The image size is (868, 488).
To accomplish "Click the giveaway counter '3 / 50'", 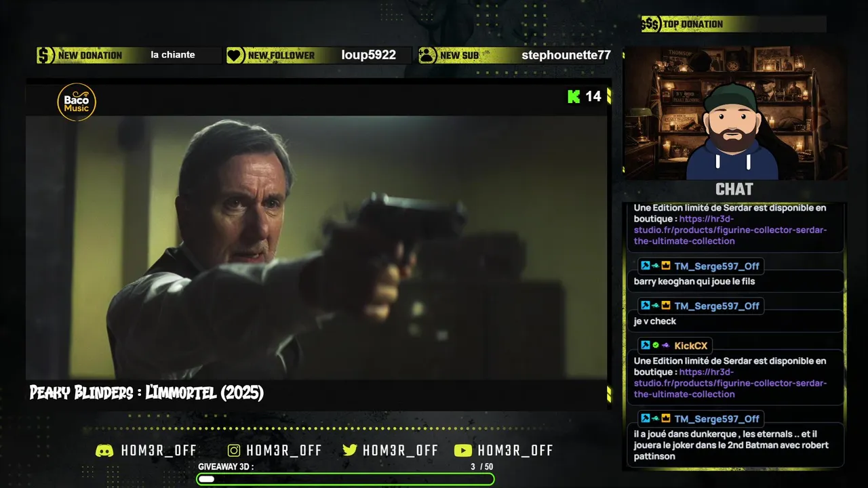I will 482,467.
